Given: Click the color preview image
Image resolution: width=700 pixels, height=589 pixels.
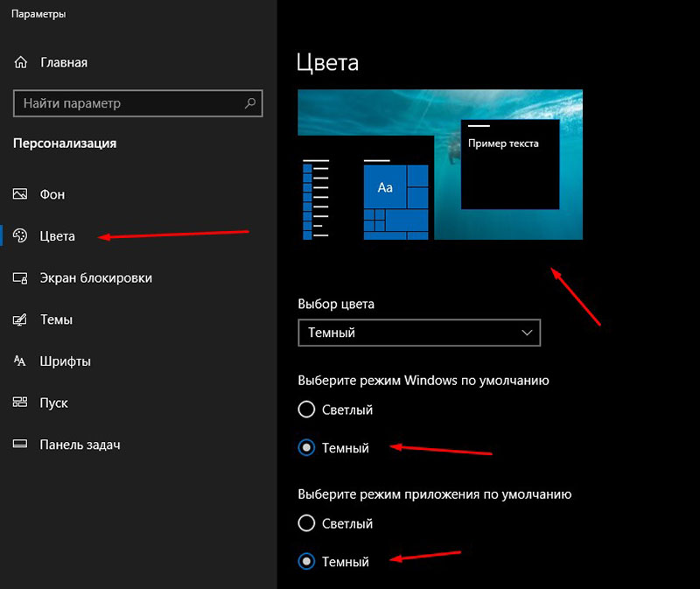Looking at the screenshot, I should pos(440,165).
